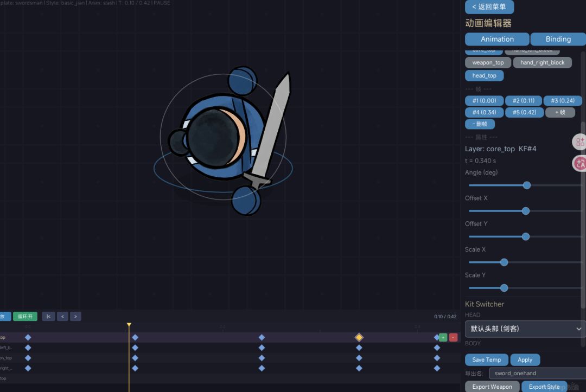Adjust the Offset X slider handle
The image size is (586, 392).
tap(526, 211)
